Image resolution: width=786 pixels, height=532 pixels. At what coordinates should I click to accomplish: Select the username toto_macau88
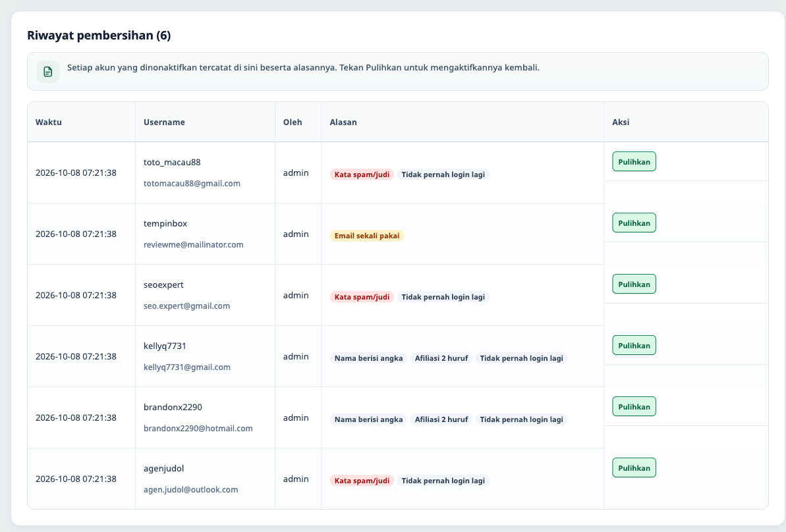tap(172, 163)
